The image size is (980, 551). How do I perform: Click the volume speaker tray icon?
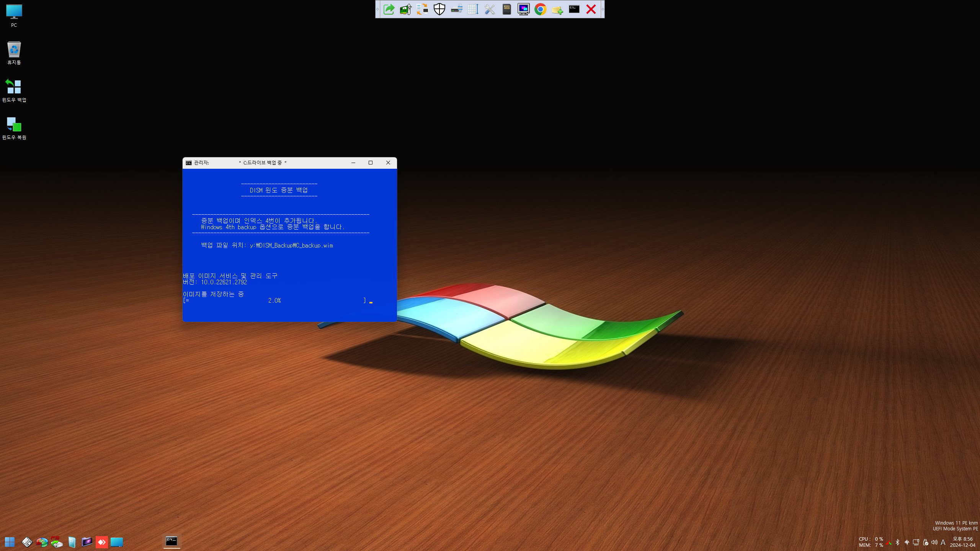(x=934, y=542)
